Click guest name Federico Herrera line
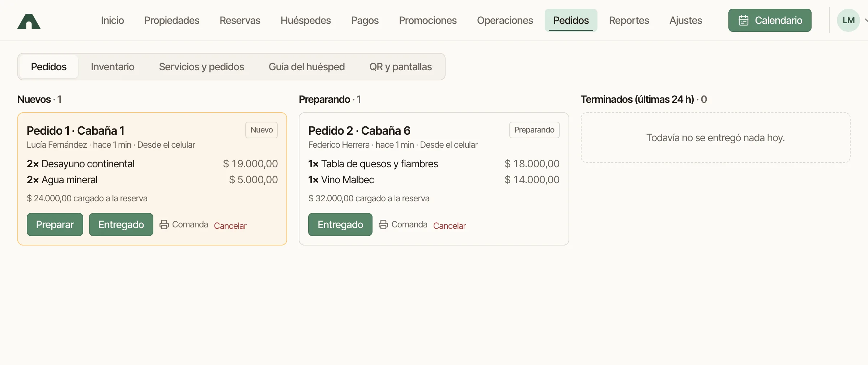 click(393, 145)
